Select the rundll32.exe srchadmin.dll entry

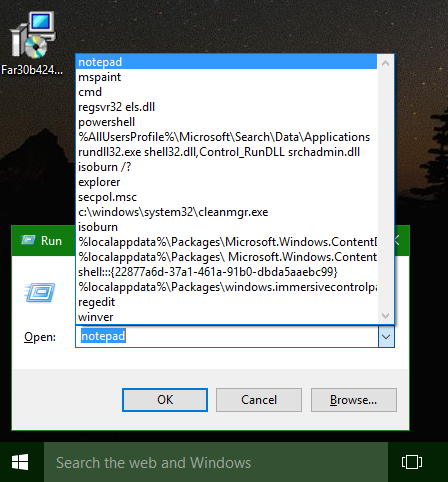pyautogui.click(x=226, y=152)
